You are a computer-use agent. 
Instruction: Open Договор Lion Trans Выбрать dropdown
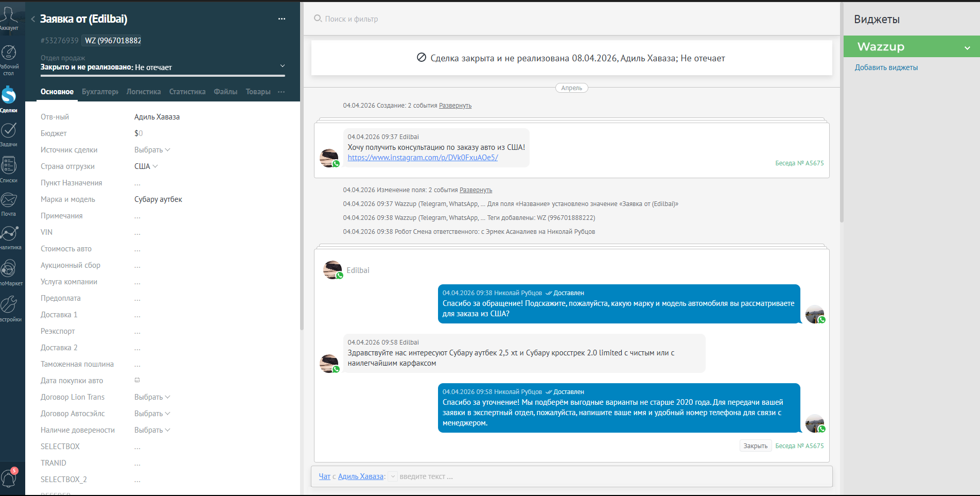tap(152, 397)
